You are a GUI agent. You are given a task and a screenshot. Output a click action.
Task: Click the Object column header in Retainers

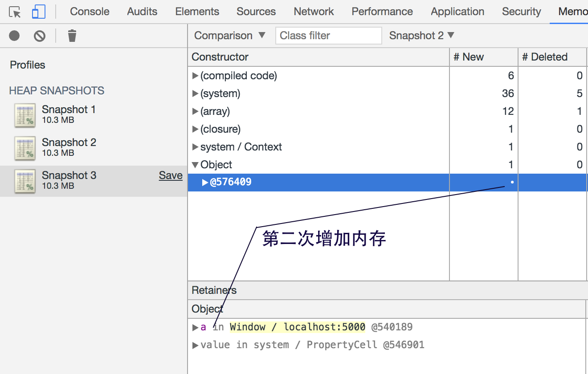click(x=387, y=309)
